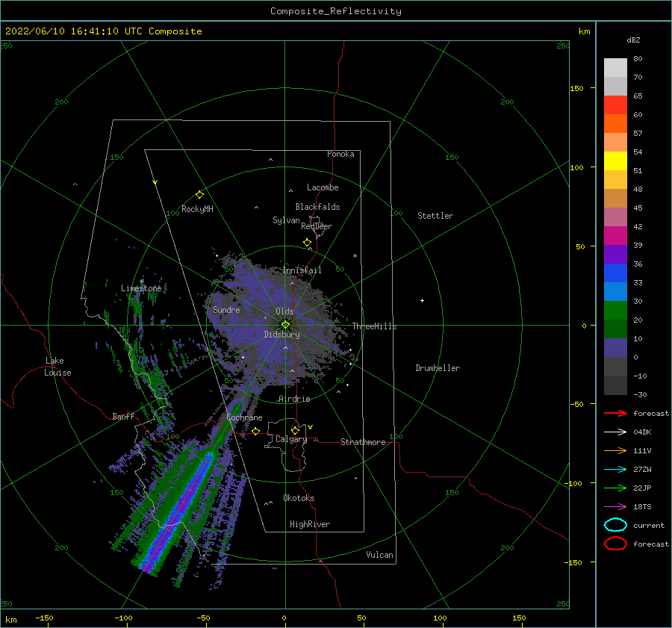Click the green 22JP arrow icon
672x628 pixels.
pos(615,488)
